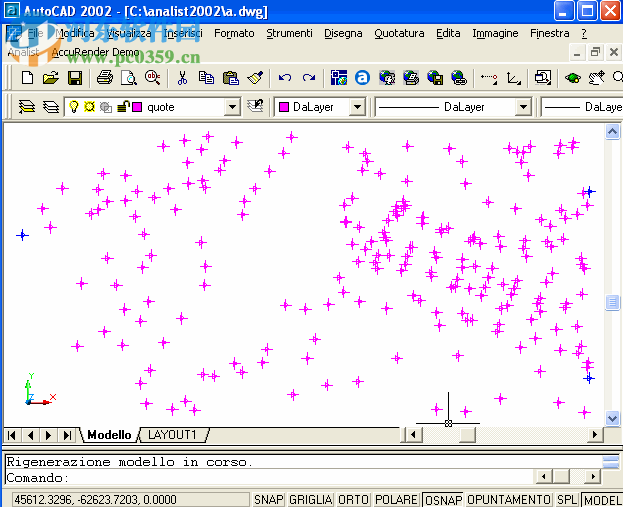Click horizontal scrollbar thumb
Viewport: 623px width, 507px height.
coord(467,435)
